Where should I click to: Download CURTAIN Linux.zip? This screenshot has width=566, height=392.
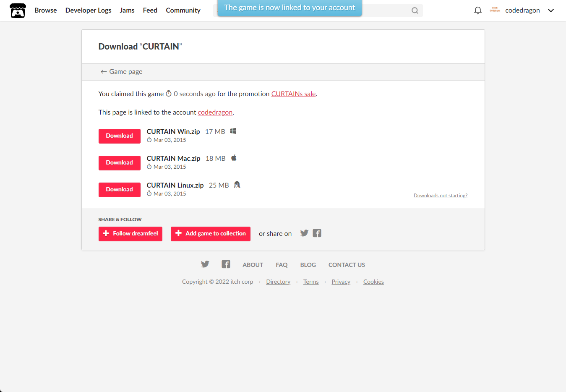[x=120, y=190]
